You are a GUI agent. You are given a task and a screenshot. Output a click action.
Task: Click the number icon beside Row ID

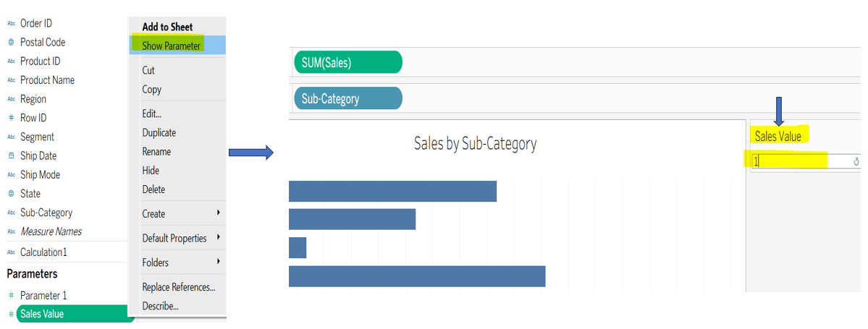(11, 118)
